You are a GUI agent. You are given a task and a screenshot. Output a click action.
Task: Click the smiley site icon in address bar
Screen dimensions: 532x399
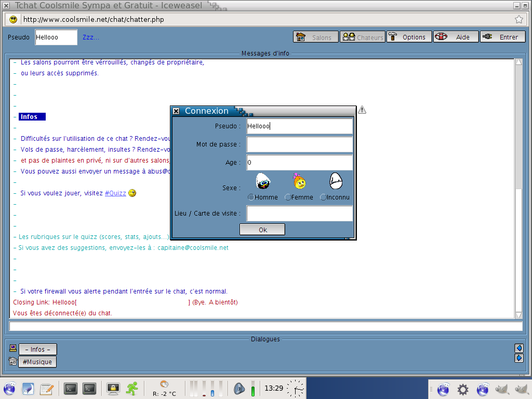(x=13, y=19)
